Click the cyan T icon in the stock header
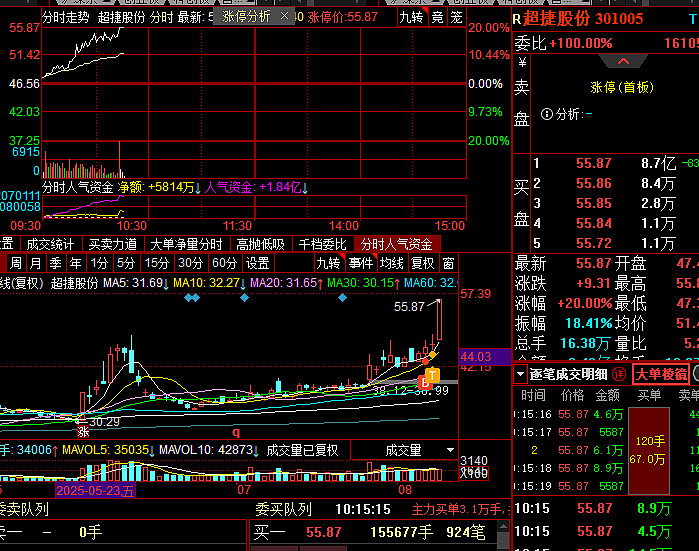The width and height of the screenshot is (699, 551). (693, 19)
